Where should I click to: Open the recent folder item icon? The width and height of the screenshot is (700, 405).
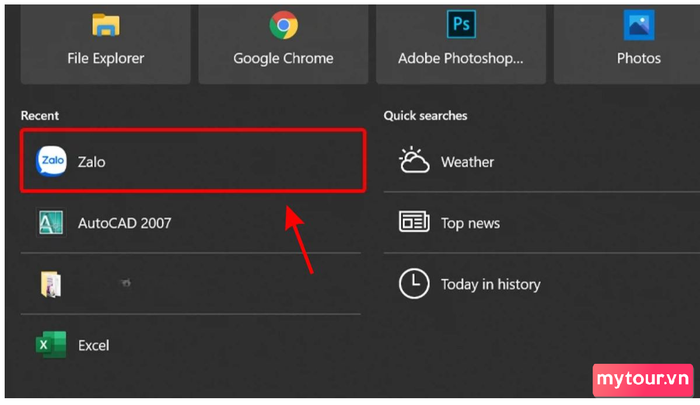51,284
